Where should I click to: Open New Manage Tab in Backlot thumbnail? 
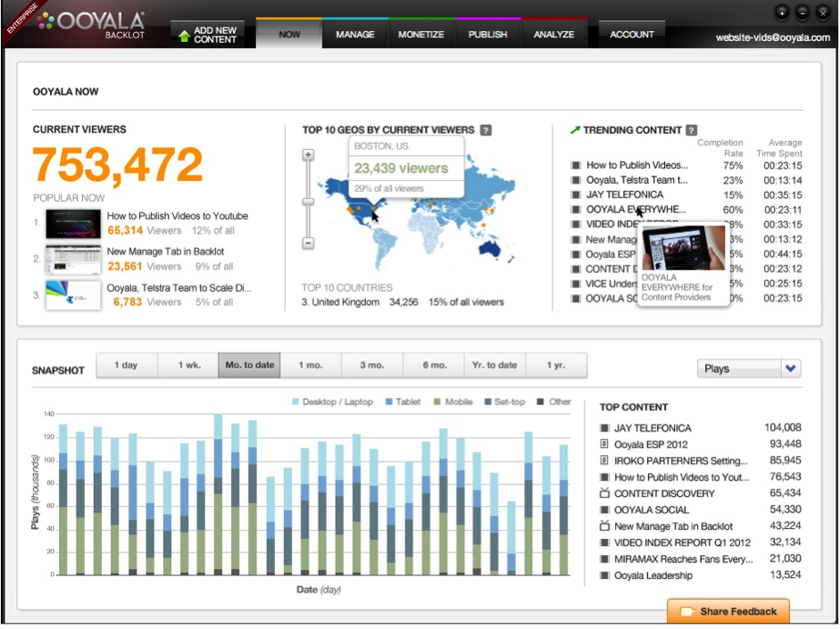point(73,260)
